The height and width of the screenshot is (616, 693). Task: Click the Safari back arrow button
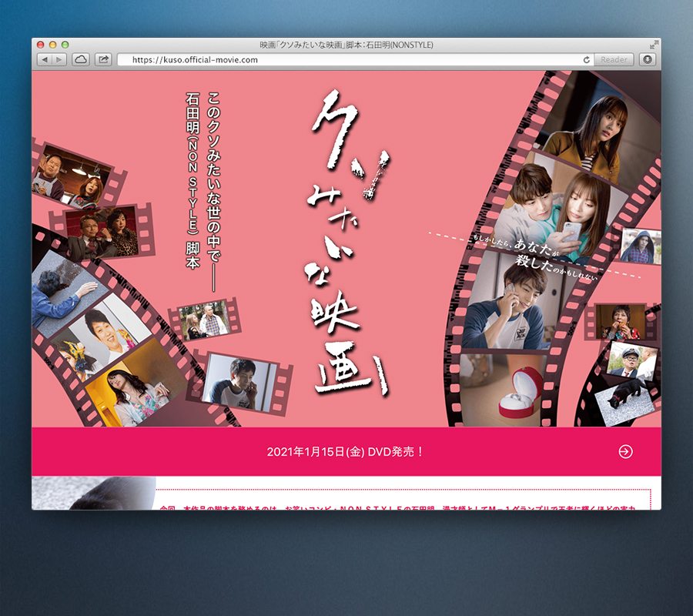coord(44,59)
